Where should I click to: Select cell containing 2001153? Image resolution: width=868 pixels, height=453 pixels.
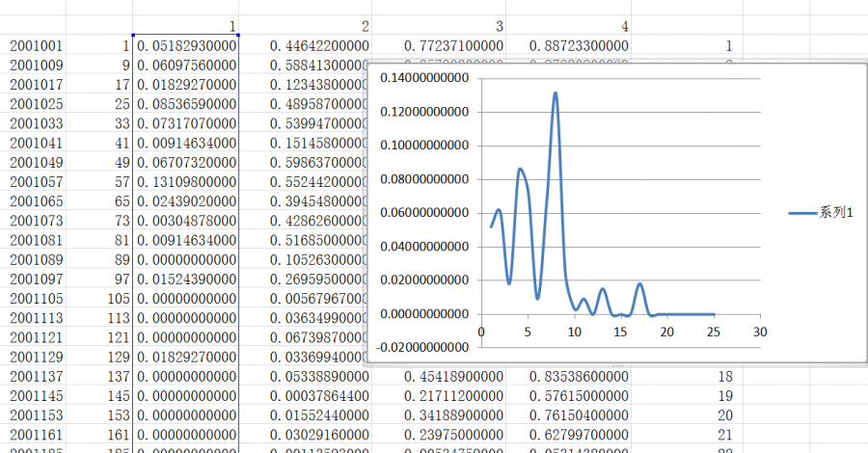tap(33, 414)
